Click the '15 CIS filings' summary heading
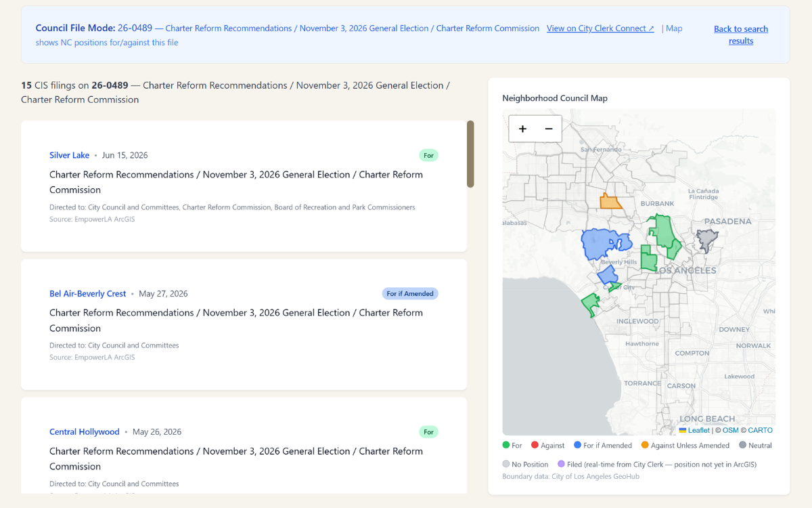Image resolution: width=812 pixels, height=508 pixels. [x=235, y=92]
